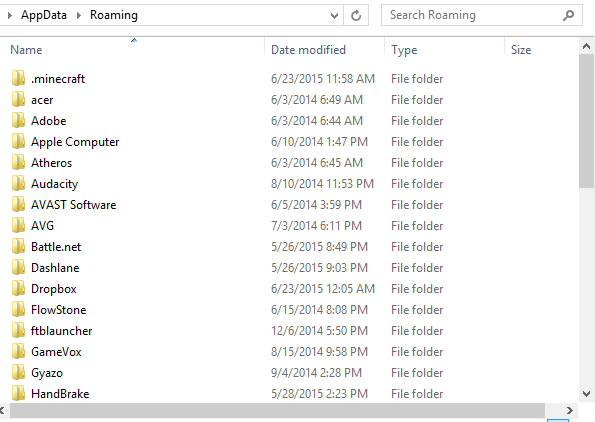This screenshot has height=422, width=595.
Task: Select the Dropbox folder icon
Action: (18, 289)
